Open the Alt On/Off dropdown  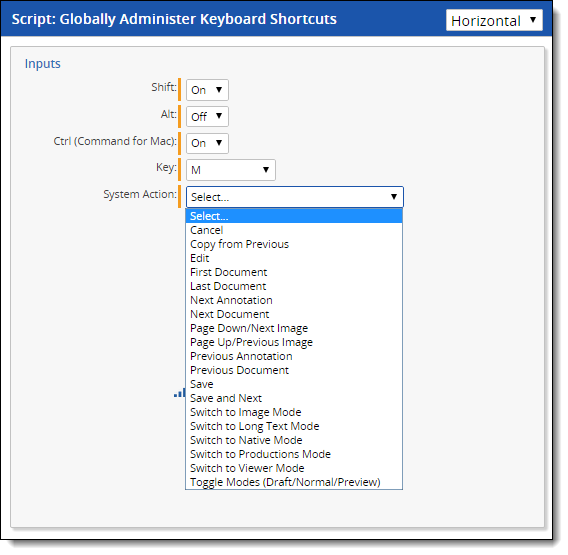(207, 116)
